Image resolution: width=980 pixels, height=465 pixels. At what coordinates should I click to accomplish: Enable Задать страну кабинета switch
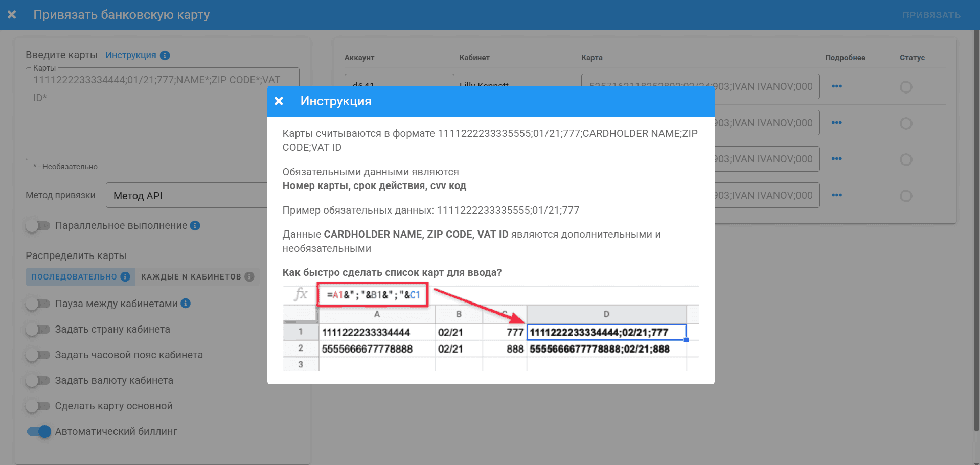(38, 330)
